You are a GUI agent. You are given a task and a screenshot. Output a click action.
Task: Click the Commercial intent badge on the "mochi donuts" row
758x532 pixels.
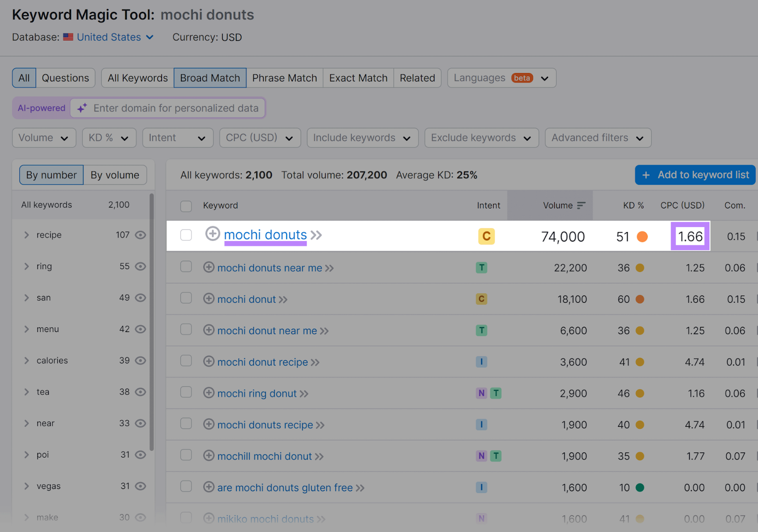click(x=486, y=236)
